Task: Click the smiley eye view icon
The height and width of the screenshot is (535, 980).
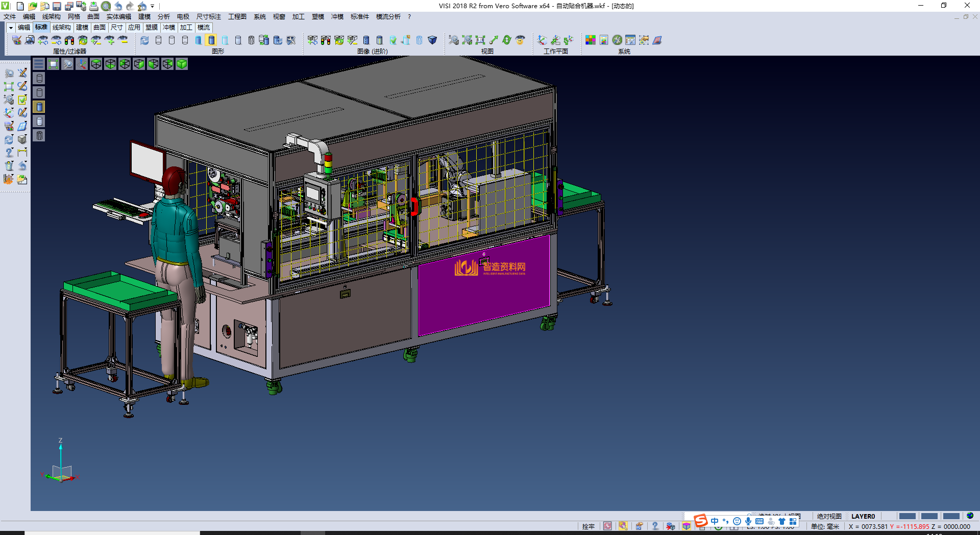Action: click(520, 40)
